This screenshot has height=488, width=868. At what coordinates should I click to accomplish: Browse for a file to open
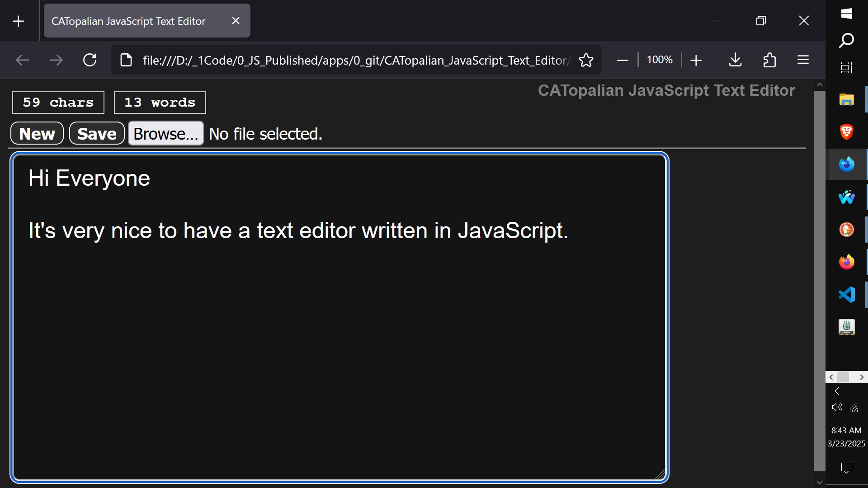pos(165,133)
